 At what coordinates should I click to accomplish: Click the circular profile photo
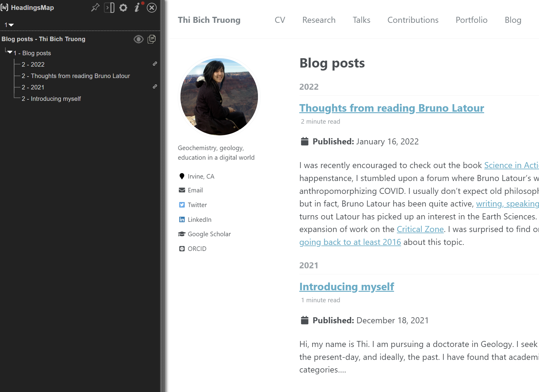click(x=219, y=97)
